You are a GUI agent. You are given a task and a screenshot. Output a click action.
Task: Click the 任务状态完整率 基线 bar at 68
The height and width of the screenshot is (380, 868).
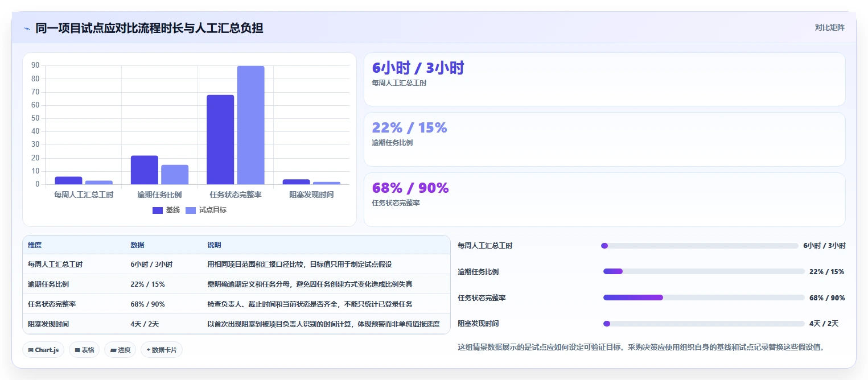220,139
